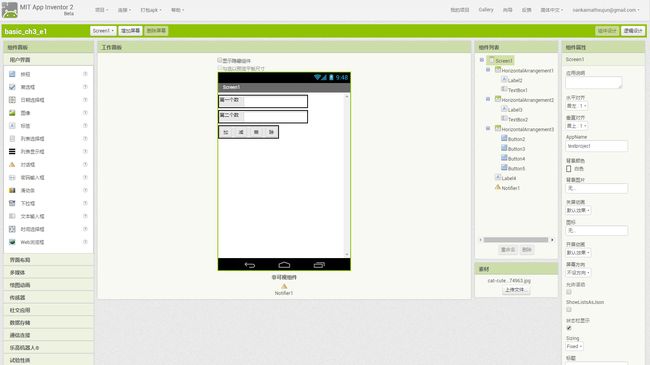This screenshot has height=365, width=650.
Task: Expand the LEGO robot (乐高机器人) palette section
Action: coord(49,348)
